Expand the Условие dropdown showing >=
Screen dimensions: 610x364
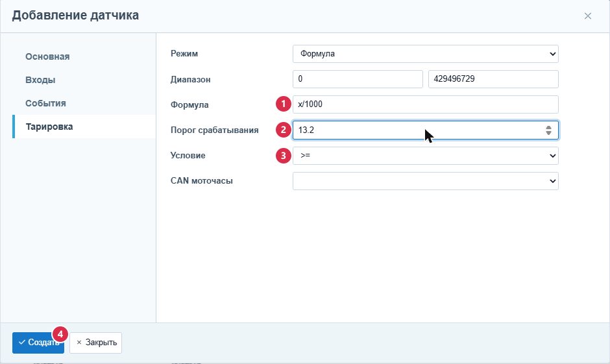pos(425,156)
